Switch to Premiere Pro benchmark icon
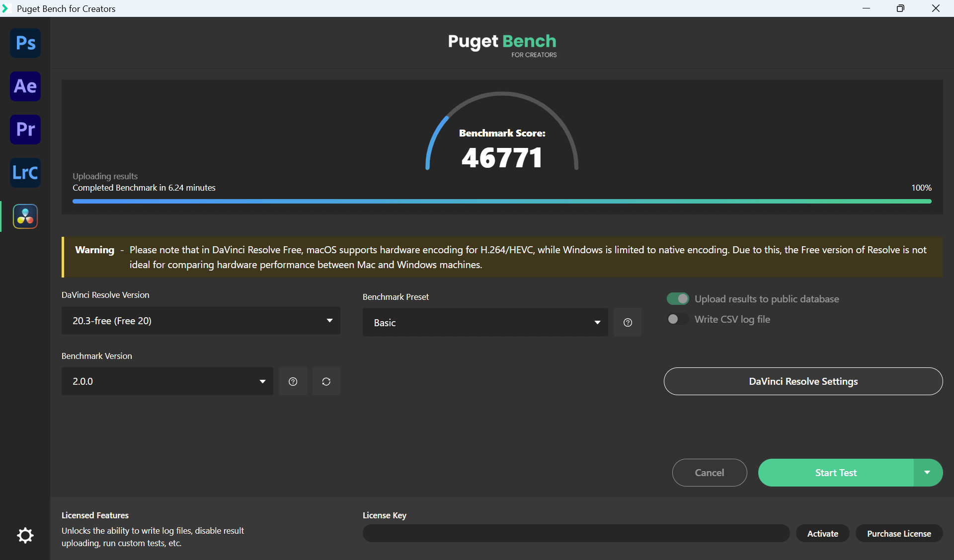 (25, 130)
